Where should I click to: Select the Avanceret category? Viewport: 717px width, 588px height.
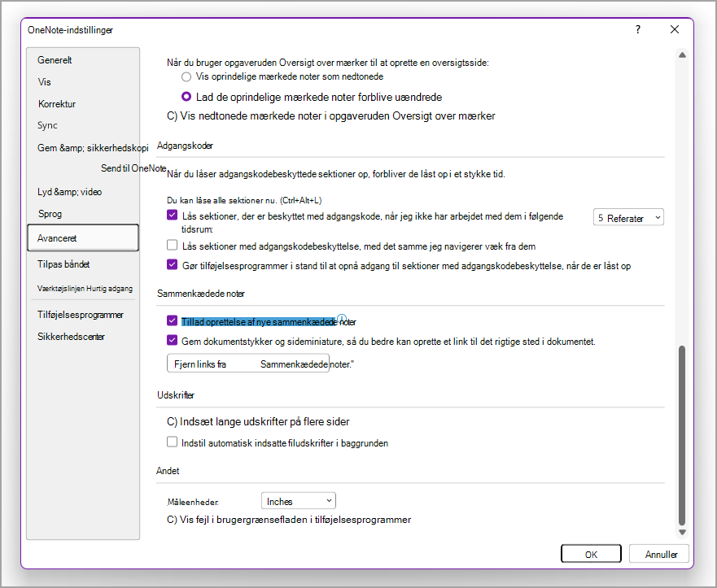click(83, 237)
